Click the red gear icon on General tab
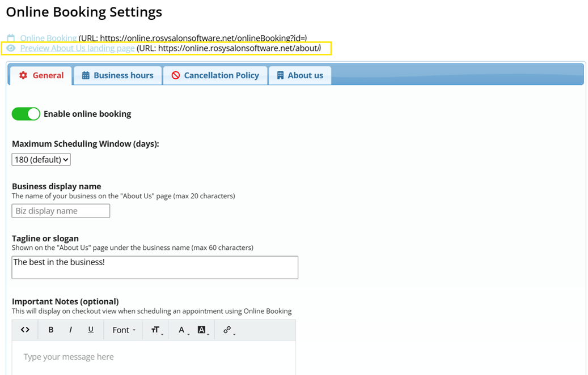Viewport: 588px width, 375px height. 23,75
